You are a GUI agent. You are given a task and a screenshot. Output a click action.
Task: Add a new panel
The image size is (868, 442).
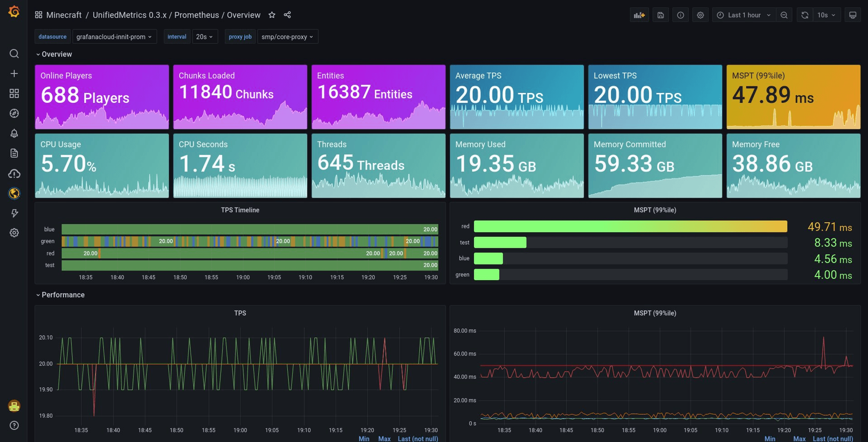(639, 15)
